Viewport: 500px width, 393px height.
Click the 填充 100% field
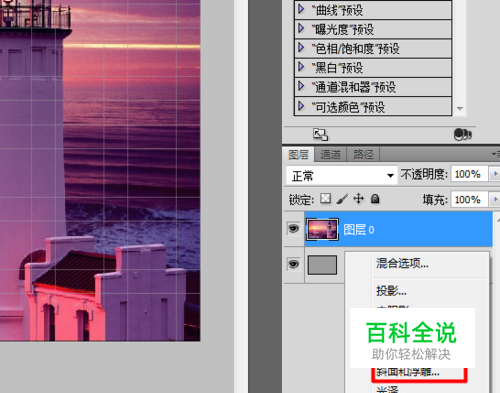[469, 200]
